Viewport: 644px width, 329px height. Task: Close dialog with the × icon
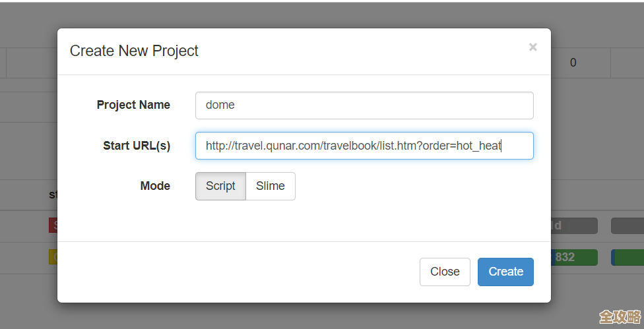(x=532, y=47)
